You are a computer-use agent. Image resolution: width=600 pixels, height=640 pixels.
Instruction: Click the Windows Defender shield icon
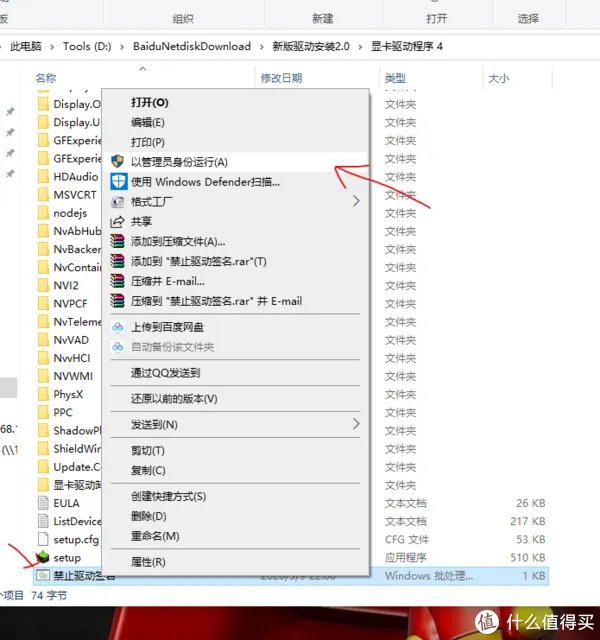119,182
